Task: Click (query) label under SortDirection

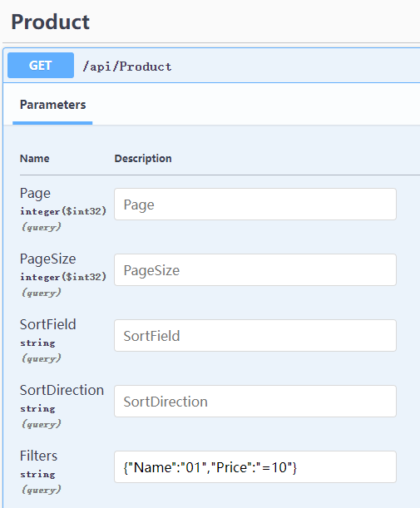Action: (x=41, y=424)
